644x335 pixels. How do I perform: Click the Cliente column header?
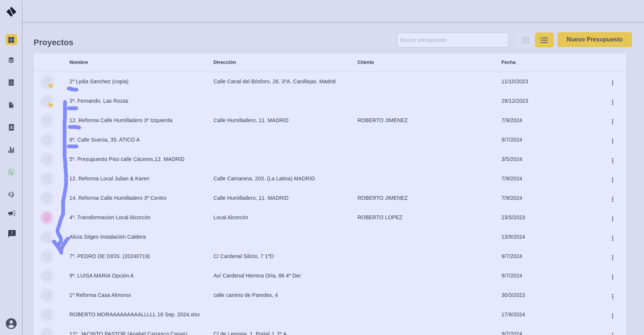(365, 62)
